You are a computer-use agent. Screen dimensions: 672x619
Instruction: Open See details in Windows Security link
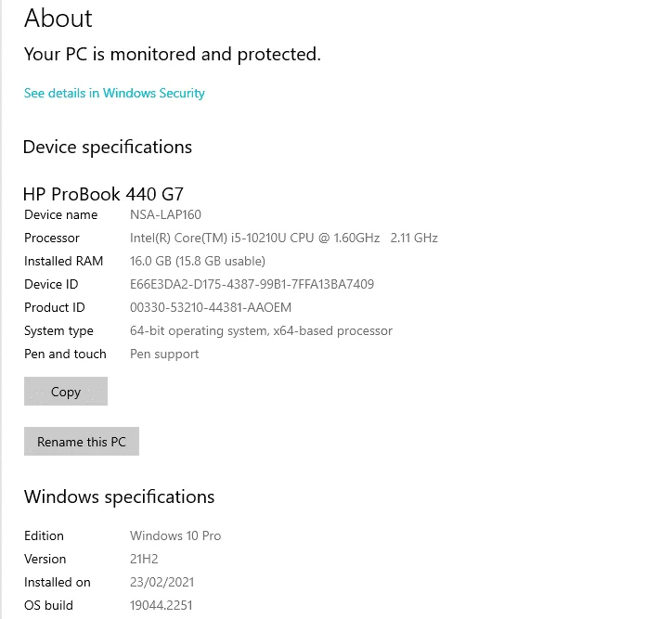point(114,93)
